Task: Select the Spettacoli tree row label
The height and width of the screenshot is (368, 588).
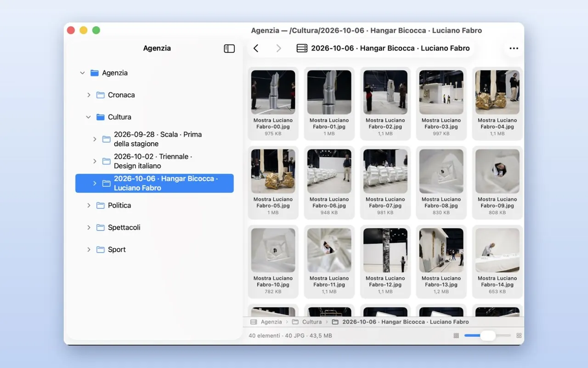Action: [124, 227]
